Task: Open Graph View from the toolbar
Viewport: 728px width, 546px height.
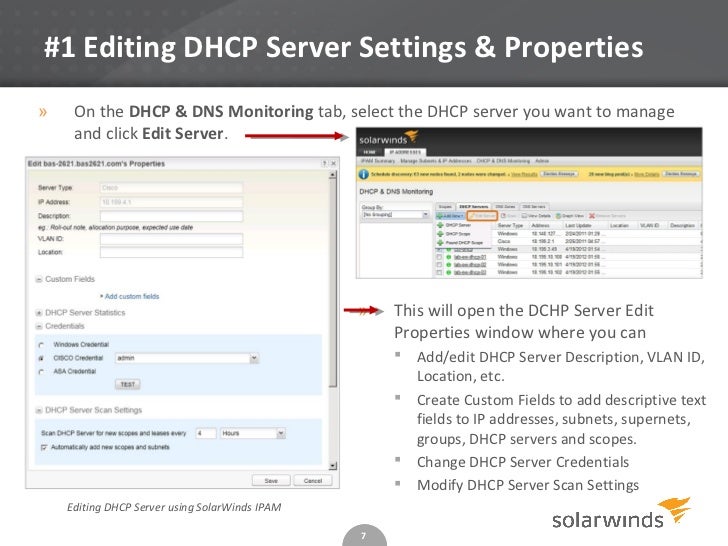Action: 570,216
